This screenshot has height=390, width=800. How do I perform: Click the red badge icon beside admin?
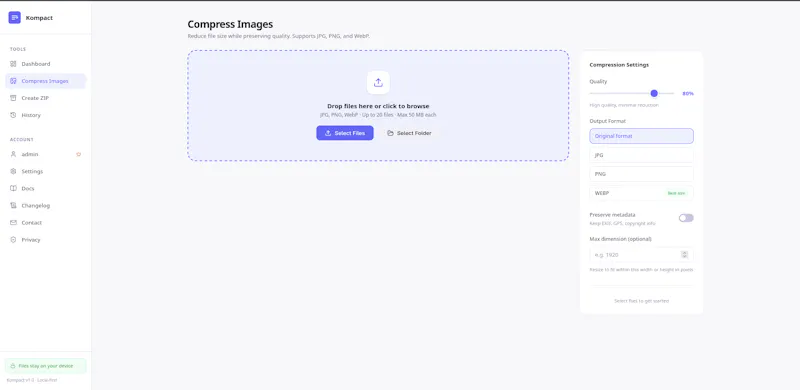click(x=79, y=154)
